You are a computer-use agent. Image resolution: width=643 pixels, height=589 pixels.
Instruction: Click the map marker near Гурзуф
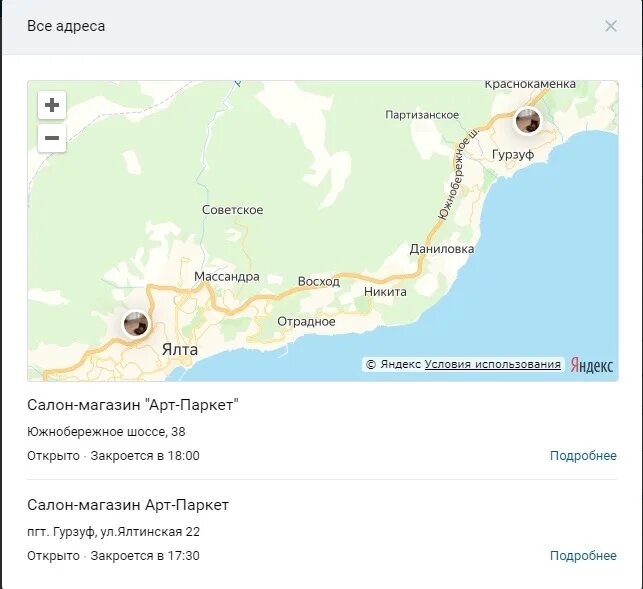click(x=527, y=121)
